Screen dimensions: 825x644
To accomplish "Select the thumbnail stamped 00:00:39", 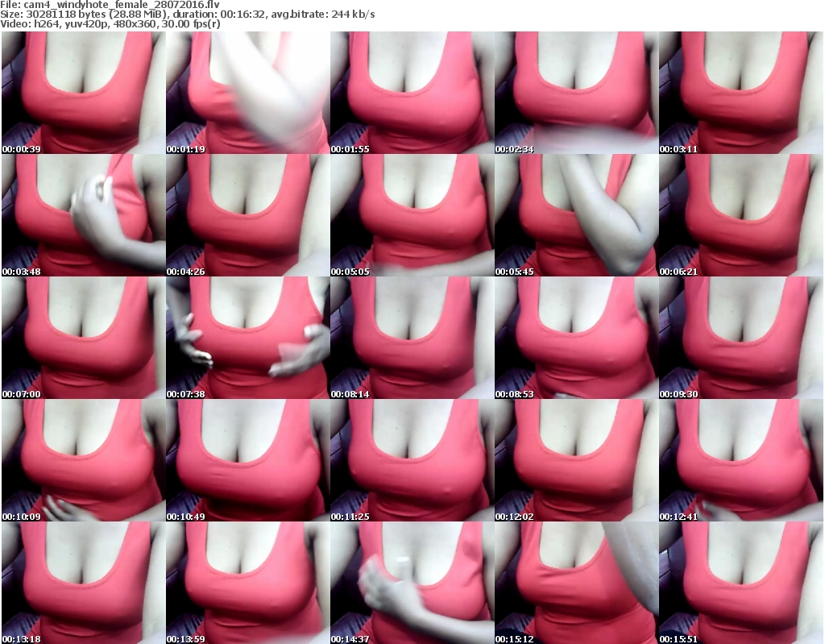I will [x=83, y=93].
